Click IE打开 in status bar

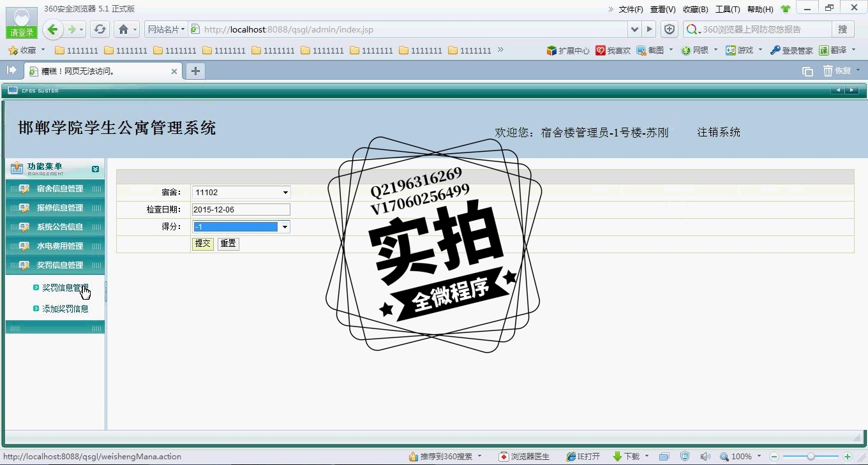click(583, 457)
